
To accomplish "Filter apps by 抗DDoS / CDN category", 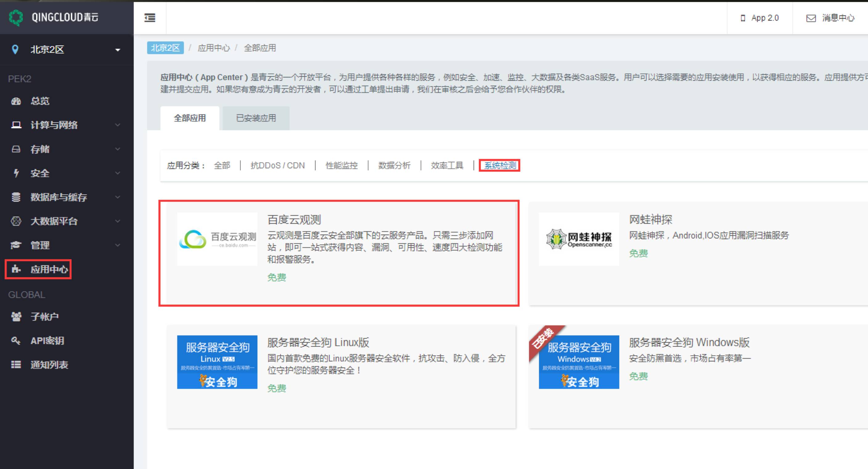I will [278, 165].
